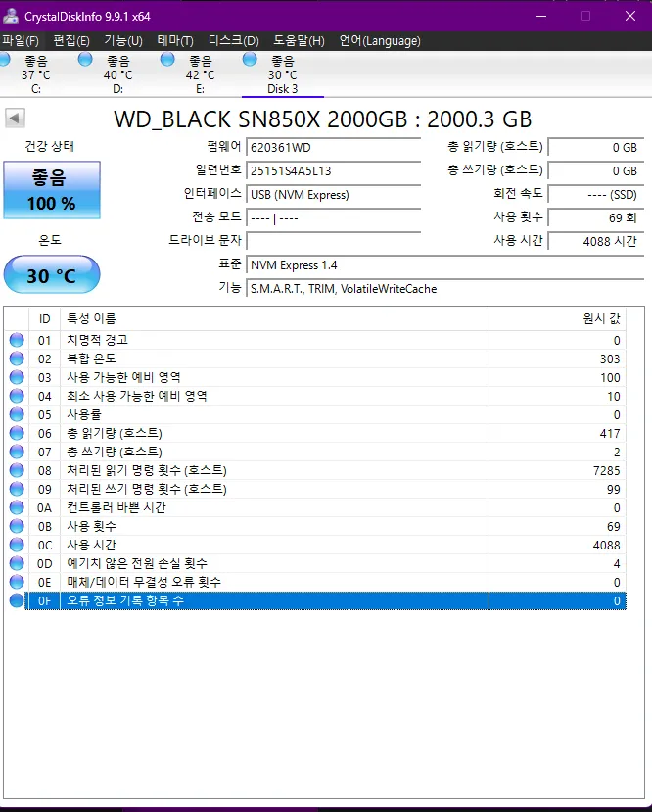The height and width of the screenshot is (812, 652).
Task: Click the previous disk arrow button
Action: 15,119
